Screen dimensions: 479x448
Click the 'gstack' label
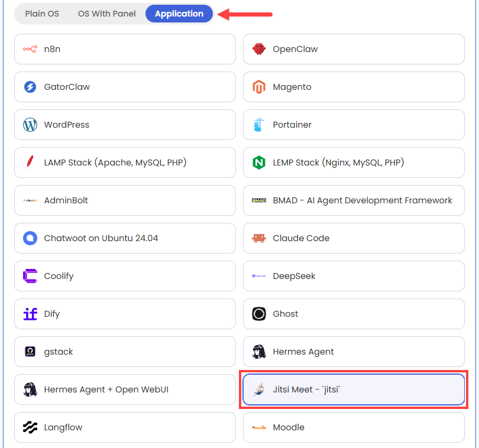[59, 352]
